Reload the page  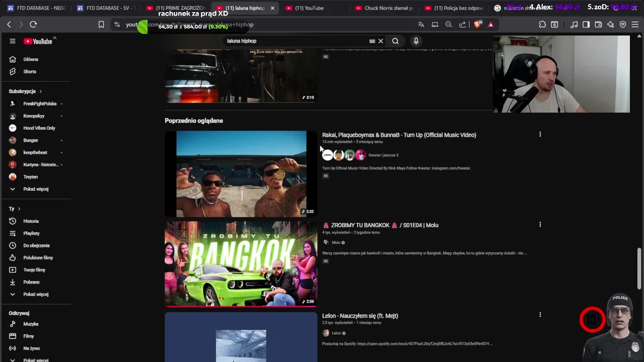click(x=33, y=25)
